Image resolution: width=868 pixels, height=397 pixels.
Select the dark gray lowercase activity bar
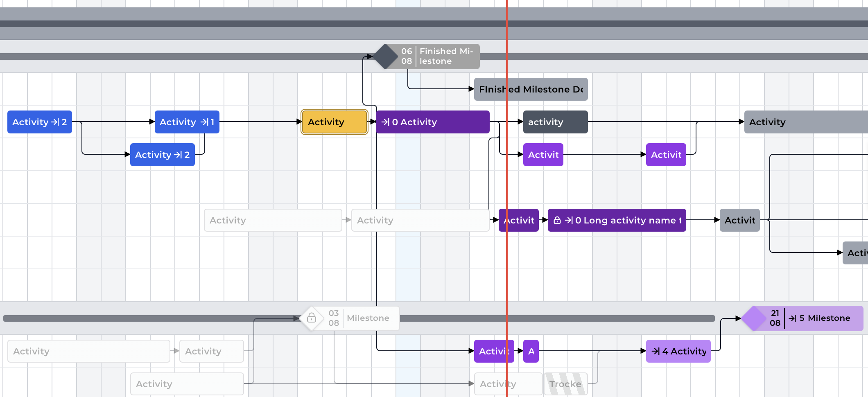pyautogui.click(x=556, y=122)
